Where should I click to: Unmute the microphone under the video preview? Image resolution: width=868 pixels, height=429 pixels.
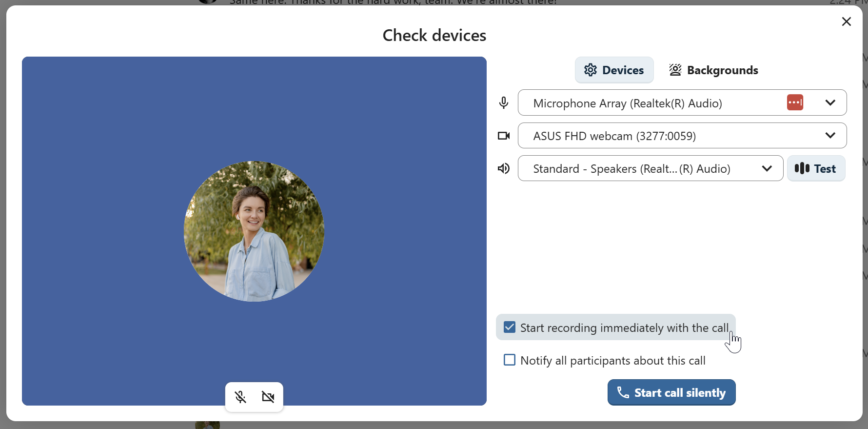(240, 397)
